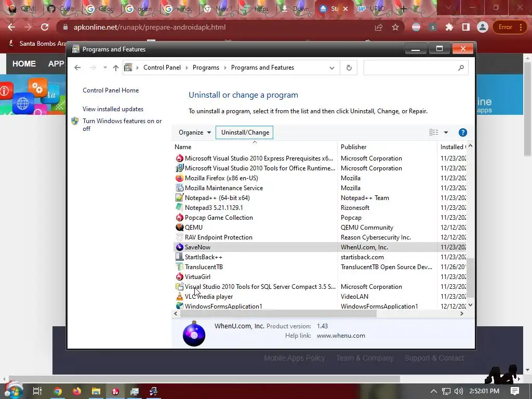Open Santa Bombs bookmark in Chrome
Image resolution: width=532 pixels, height=399 pixels.
37,44
